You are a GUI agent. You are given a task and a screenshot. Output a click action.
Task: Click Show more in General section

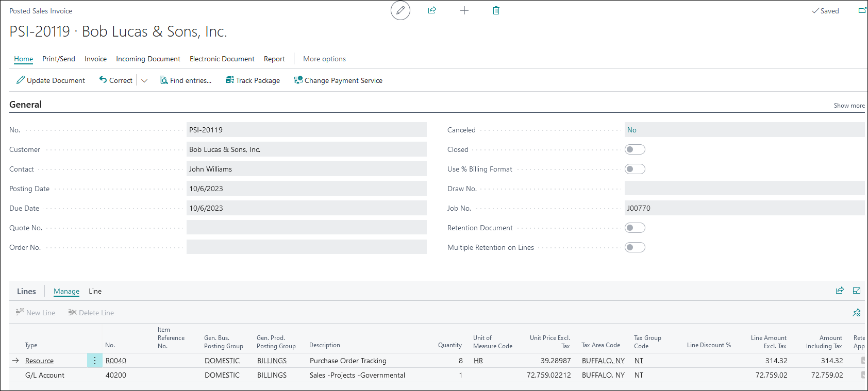[849, 106]
